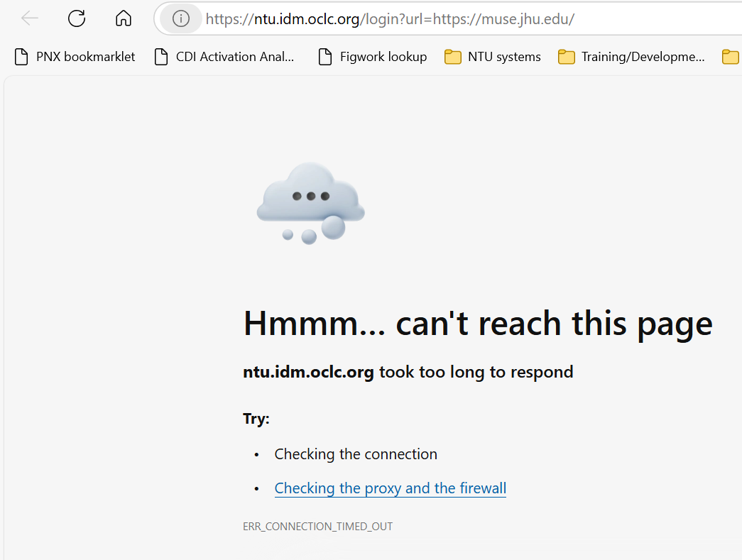Click the folder icon beside NTU systems
Viewport: 742px width, 560px height.
coord(453,57)
